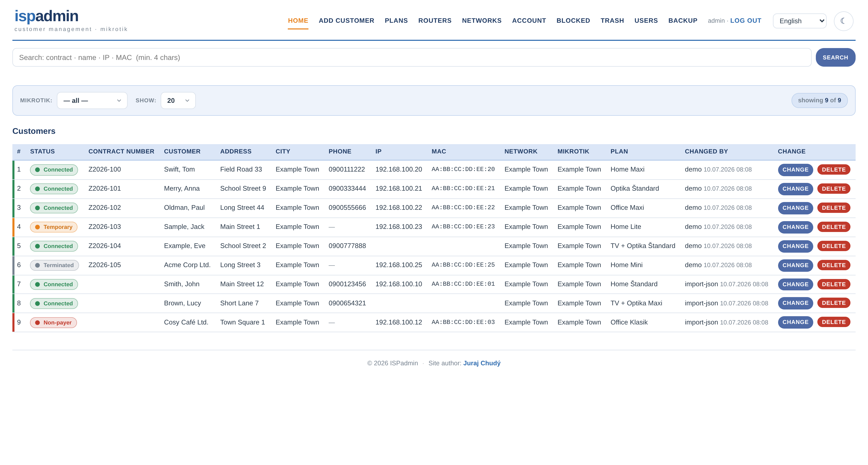
Task: Click CHANGE for Acme Corp Ltd.
Action: coord(795,265)
